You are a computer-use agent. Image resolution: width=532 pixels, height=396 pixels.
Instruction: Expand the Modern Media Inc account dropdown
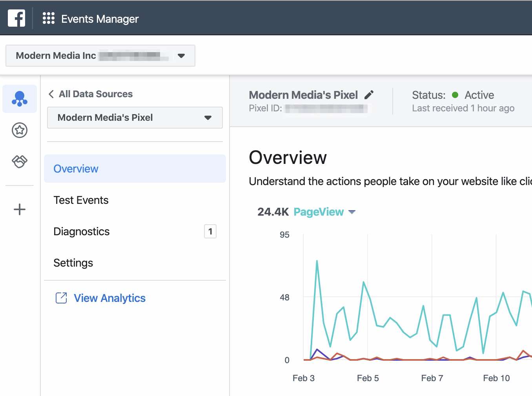point(100,56)
